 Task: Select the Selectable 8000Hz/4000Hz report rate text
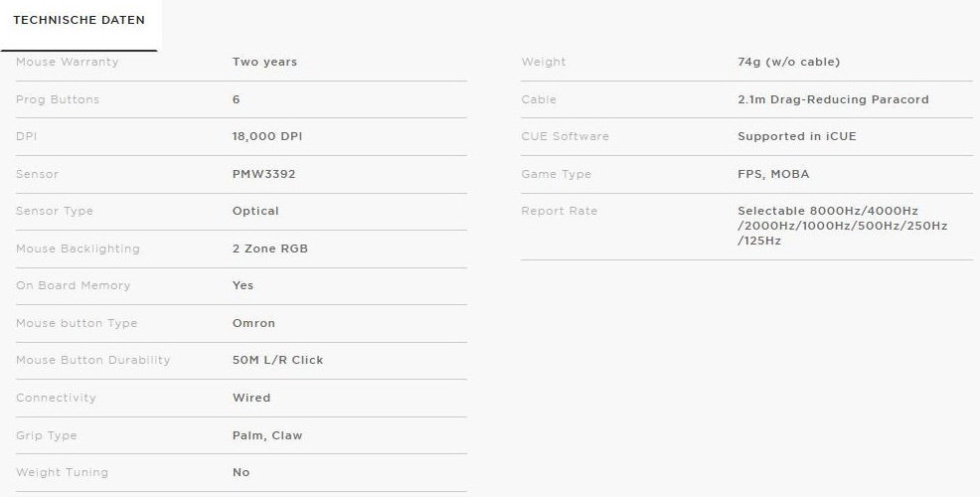point(828,211)
